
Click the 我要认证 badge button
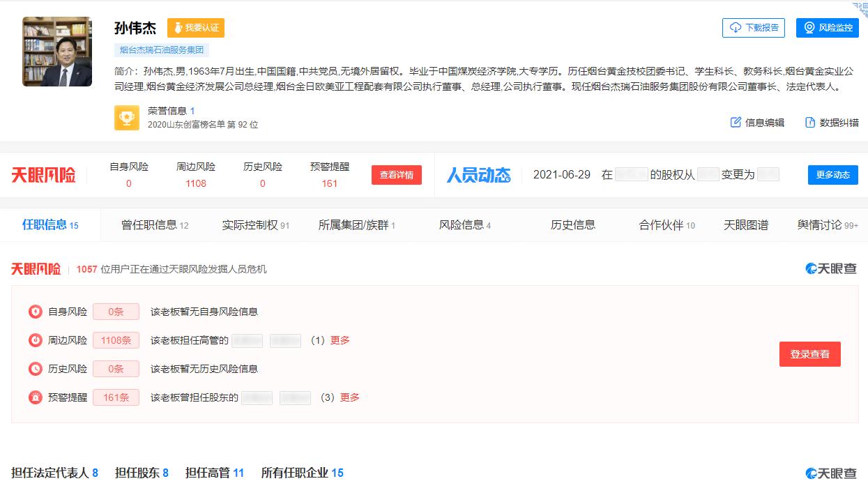(x=196, y=28)
